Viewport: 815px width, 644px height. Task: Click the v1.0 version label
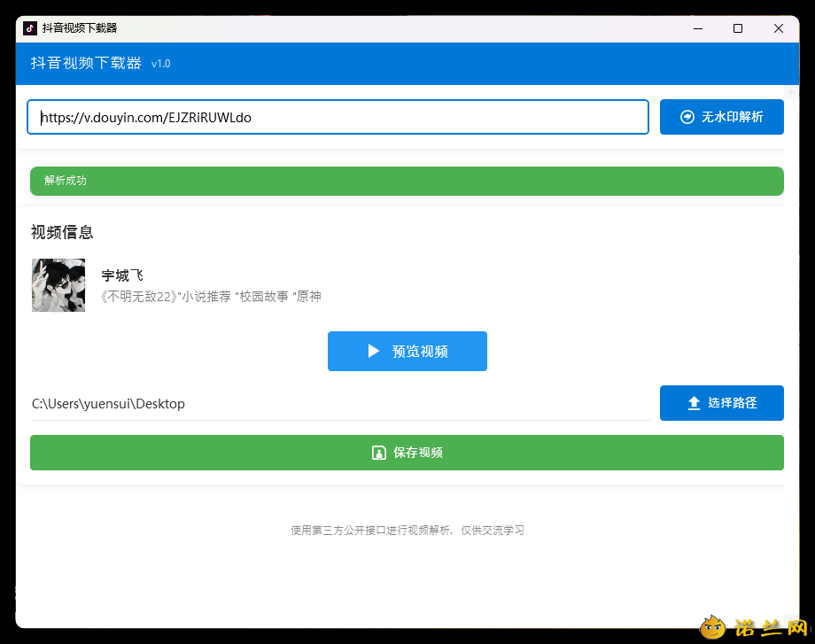tap(160, 64)
